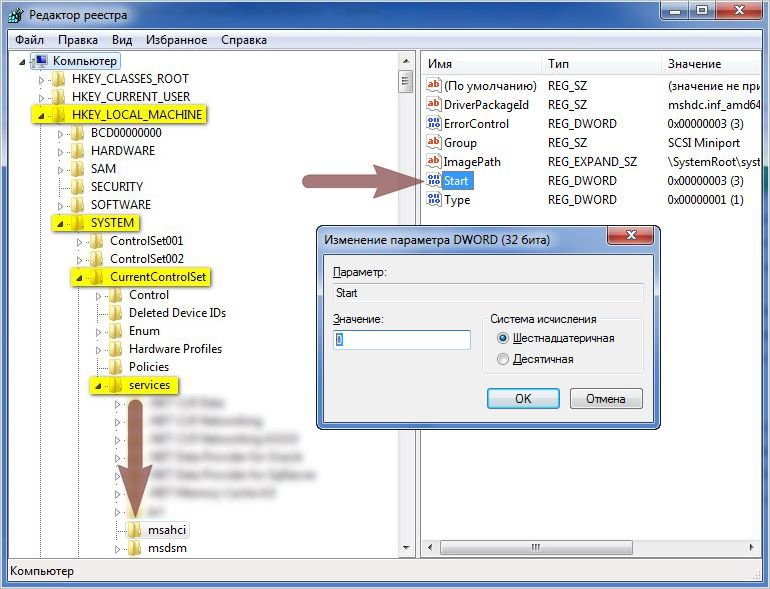Collapse the CurrentControlSet tree node
The image size is (770, 589).
tap(78, 277)
